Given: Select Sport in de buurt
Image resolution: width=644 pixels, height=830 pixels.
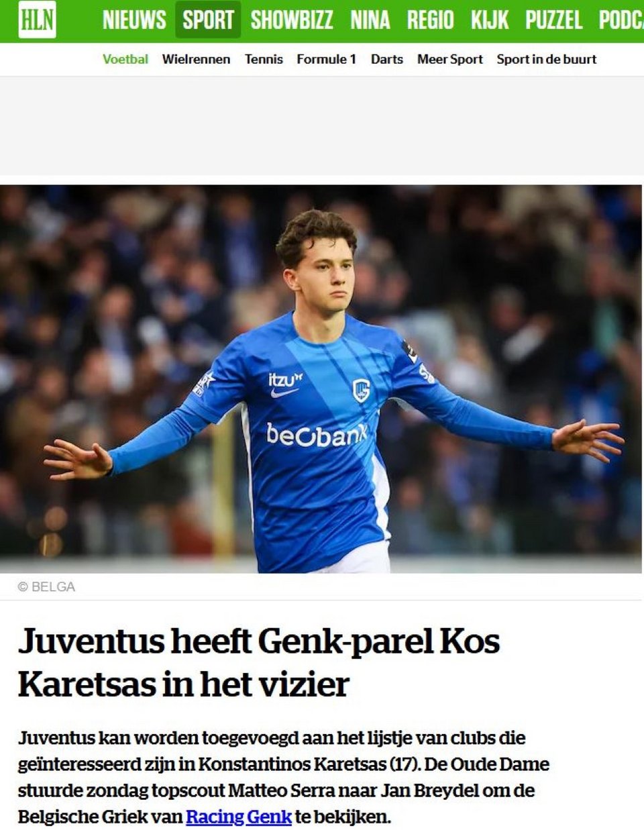Looking at the screenshot, I should pyautogui.click(x=547, y=59).
